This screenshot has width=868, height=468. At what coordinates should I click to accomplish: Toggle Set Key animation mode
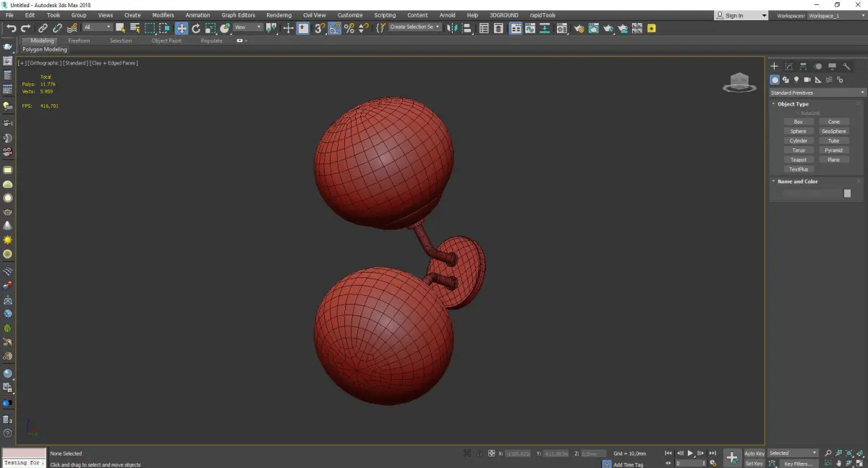point(754,463)
